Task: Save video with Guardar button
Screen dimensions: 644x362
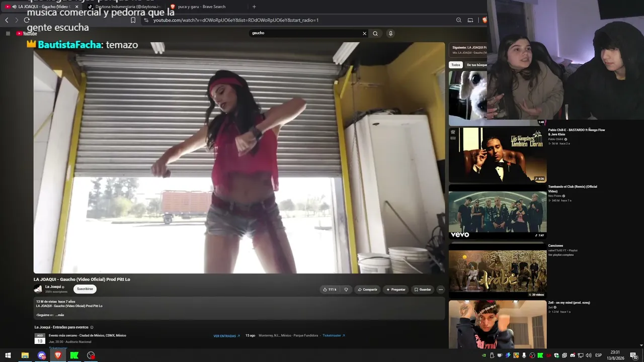Action: (x=423, y=290)
